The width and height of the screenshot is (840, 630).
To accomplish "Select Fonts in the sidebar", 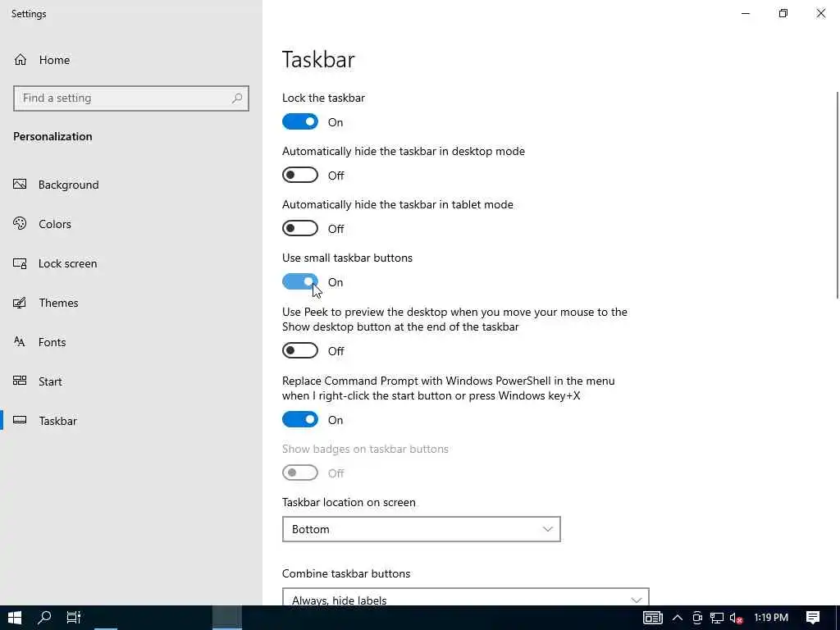I will point(130,342).
